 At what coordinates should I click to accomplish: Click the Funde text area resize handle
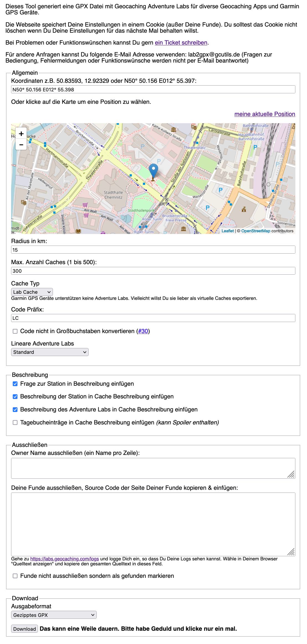[291, 552]
